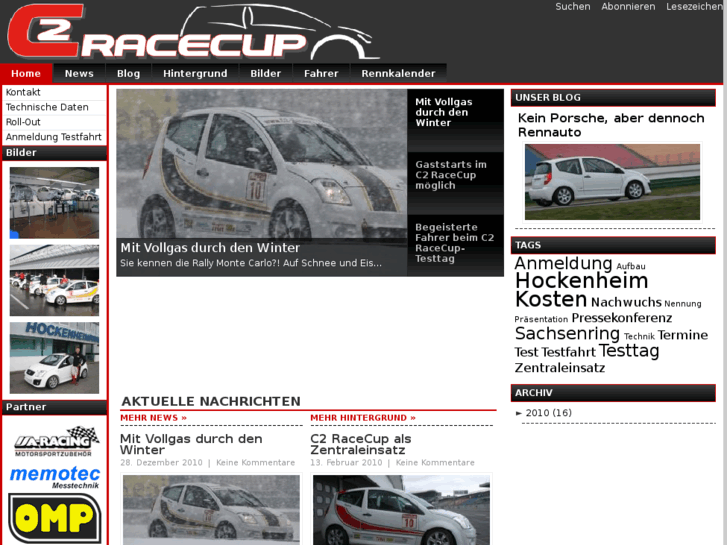Viewport: 727px width, 545px height.
Task: Select the Testtag tag
Action: (629, 351)
